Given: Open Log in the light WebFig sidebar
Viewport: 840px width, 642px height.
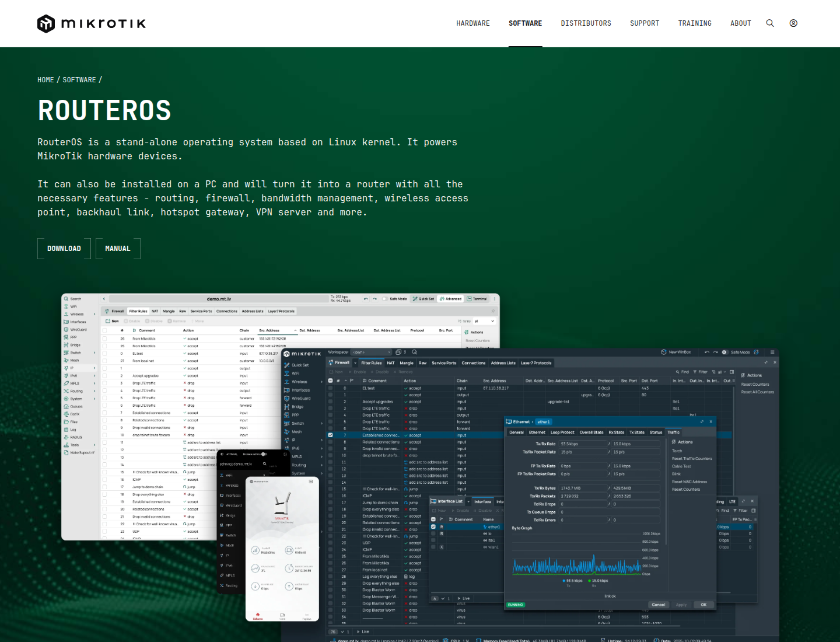Looking at the screenshot, I should coord(71,429).
